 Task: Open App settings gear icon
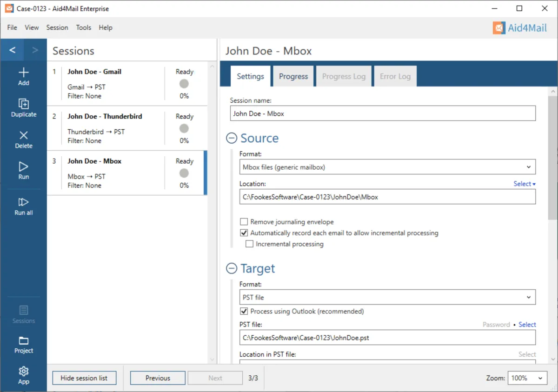(x=23, y=372)
